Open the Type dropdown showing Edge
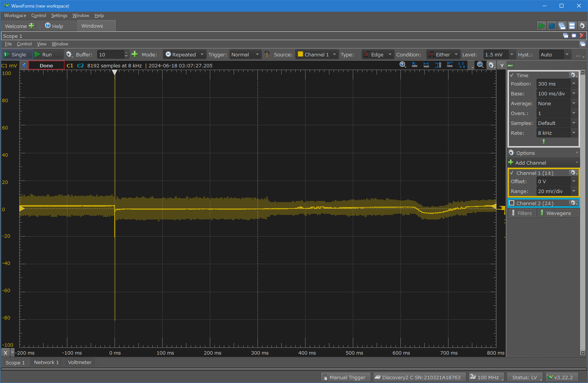This screenshot has height=383, width=588. coord(378,54)
